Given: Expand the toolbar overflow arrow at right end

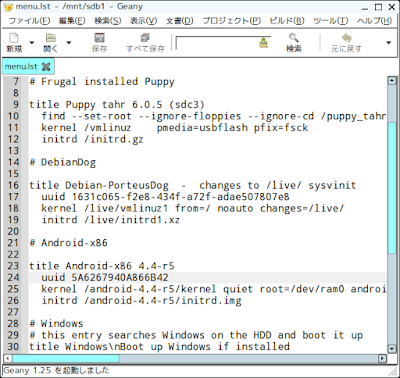Looking at the screenshot, I should click(388, 43).
